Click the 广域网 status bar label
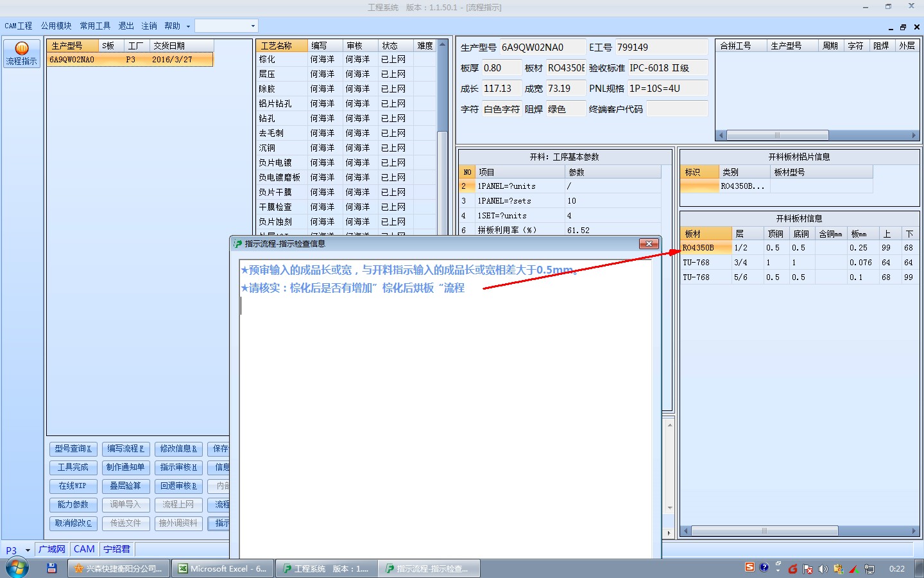The width and height of the screenshot is (924, 578). [x=52, y=550]
